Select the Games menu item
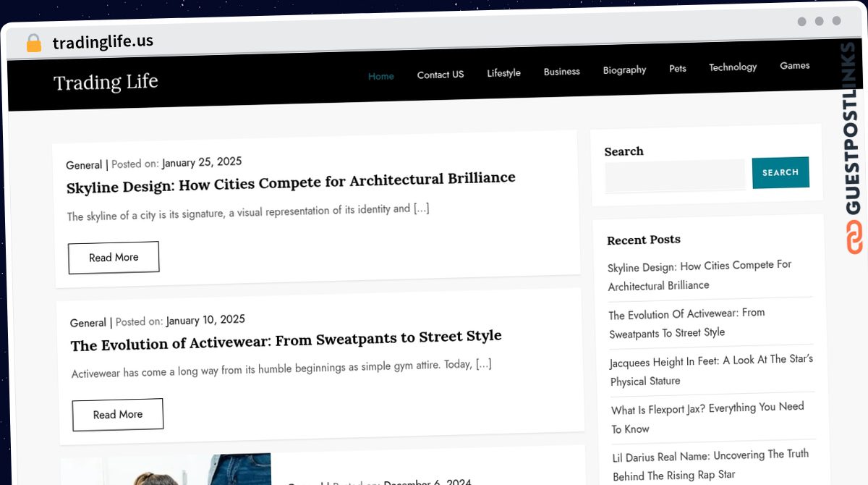Image resolution: width=868 pixels, height=485 pixels. [795, 66]
